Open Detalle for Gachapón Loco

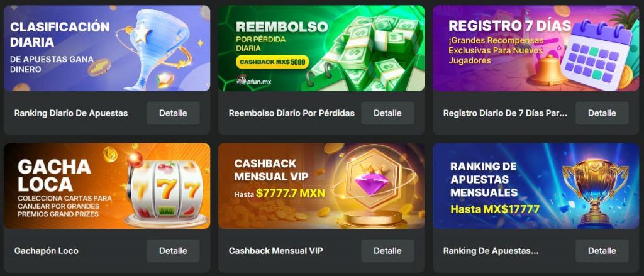point(173,250)
